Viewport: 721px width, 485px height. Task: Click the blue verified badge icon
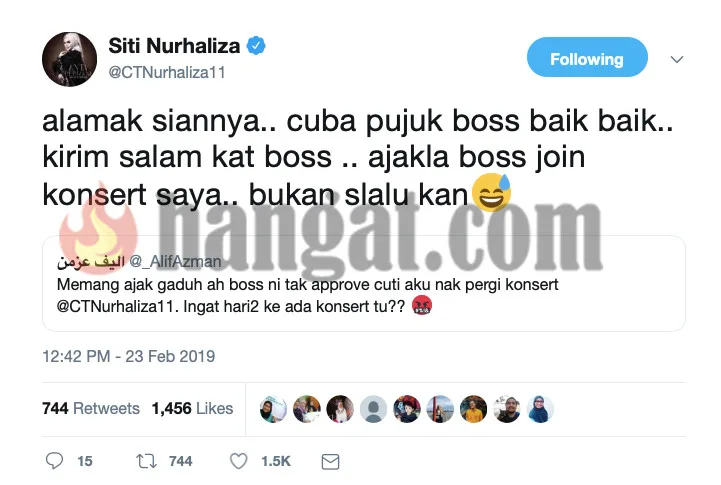point(256,46)
